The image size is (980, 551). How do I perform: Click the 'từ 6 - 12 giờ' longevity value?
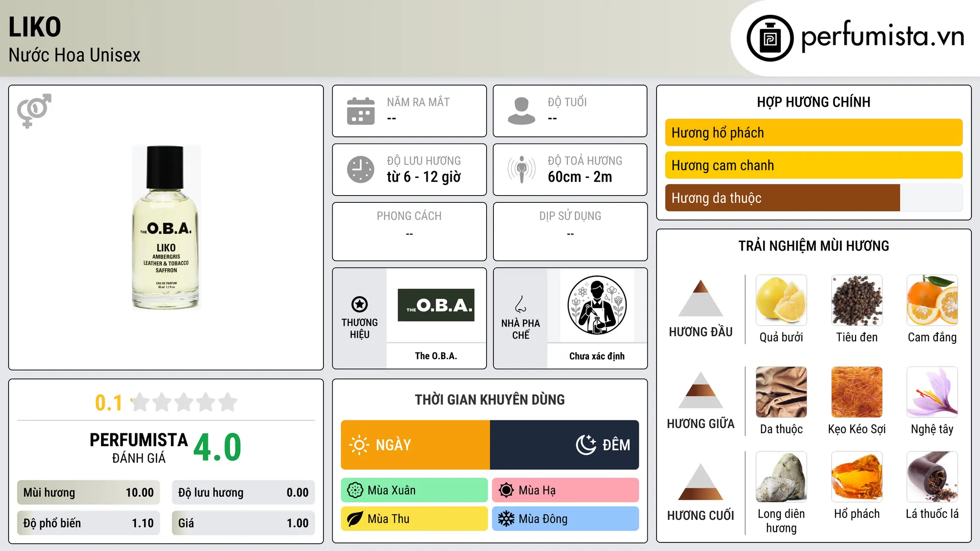(x=424, y=177)
